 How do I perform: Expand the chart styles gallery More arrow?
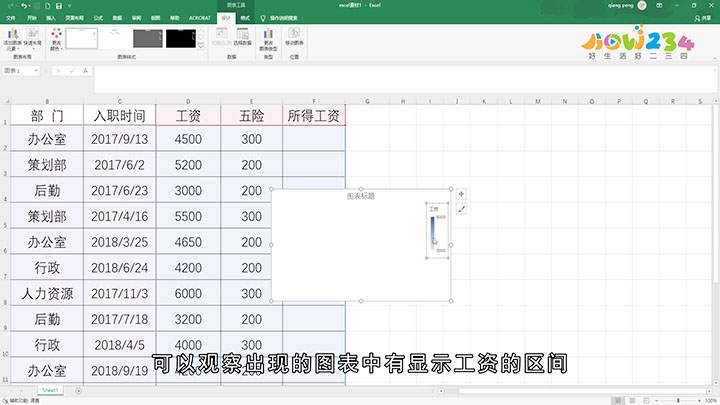tap(201, 45)
